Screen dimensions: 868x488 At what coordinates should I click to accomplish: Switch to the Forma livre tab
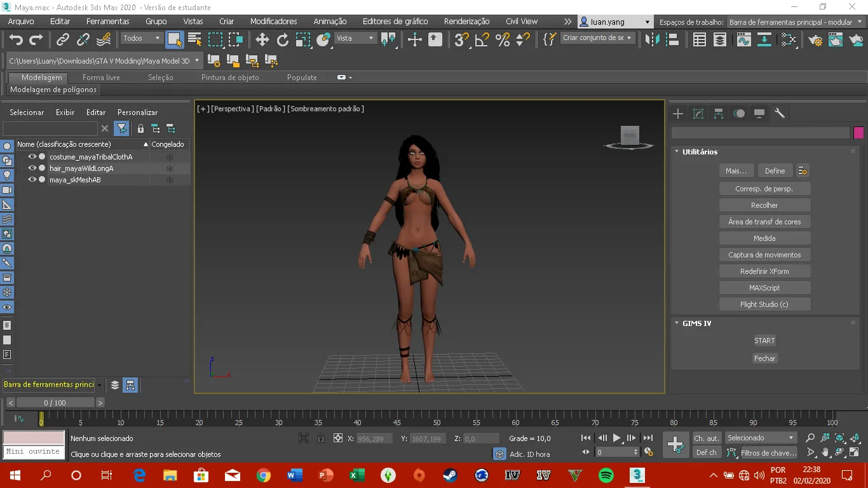101,78
